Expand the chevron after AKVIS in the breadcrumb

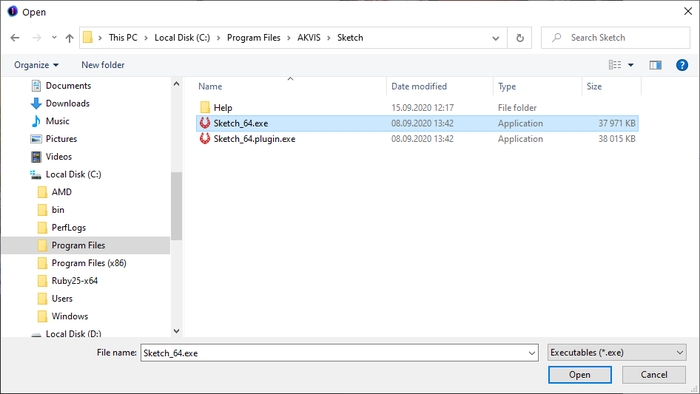coord(329,38)
